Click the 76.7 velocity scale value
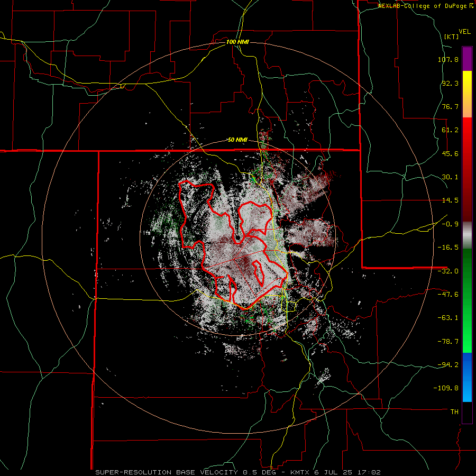476x476 pixels. (450, 106)
